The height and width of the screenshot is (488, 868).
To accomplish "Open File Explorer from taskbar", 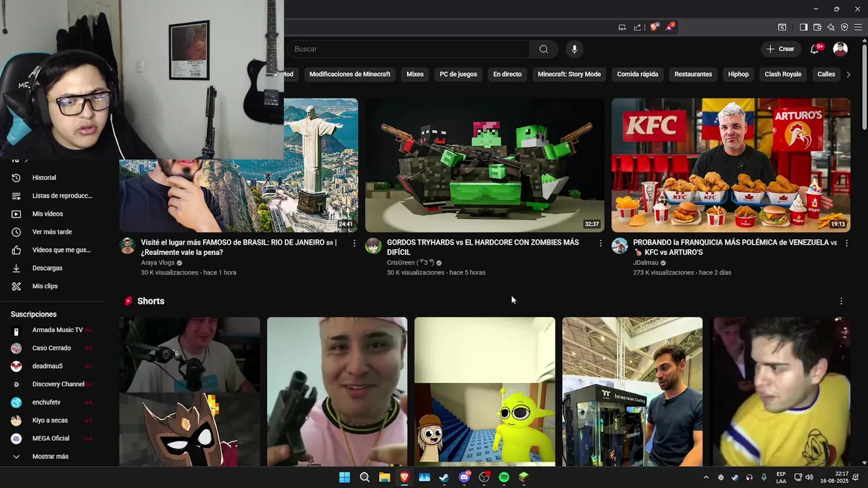I will point(384,477).
